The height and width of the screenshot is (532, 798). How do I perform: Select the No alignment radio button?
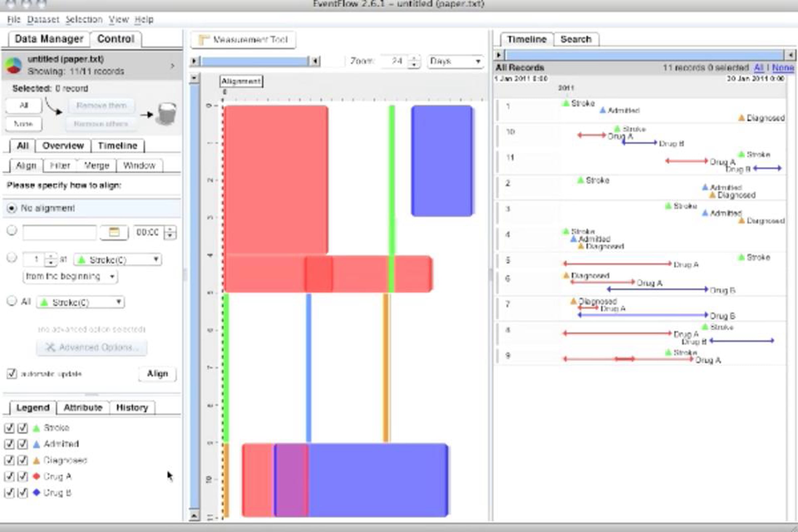[12, 208]
